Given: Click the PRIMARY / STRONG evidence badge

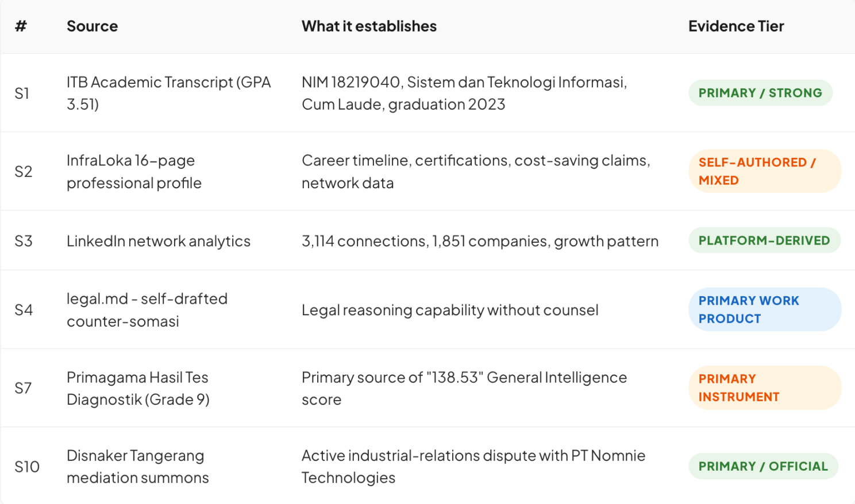Looking at the screenshot, I should pyautogui.click(x=760, y=93).
